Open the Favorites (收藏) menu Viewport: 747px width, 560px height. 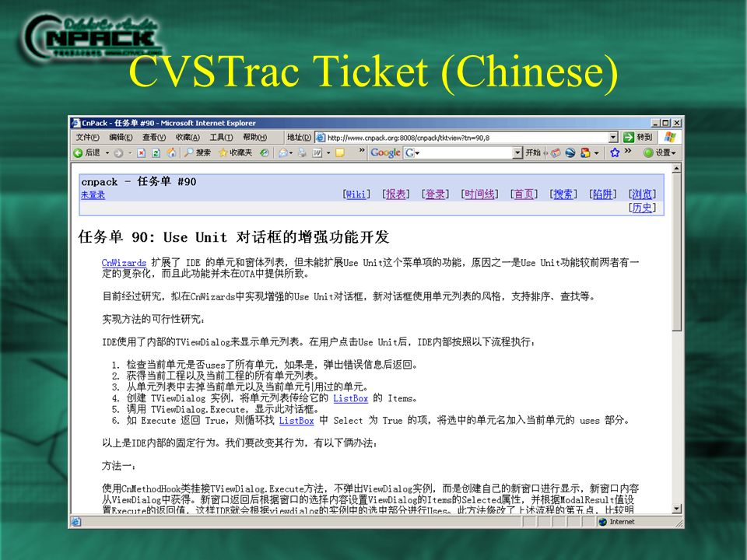tap(188, 137)
